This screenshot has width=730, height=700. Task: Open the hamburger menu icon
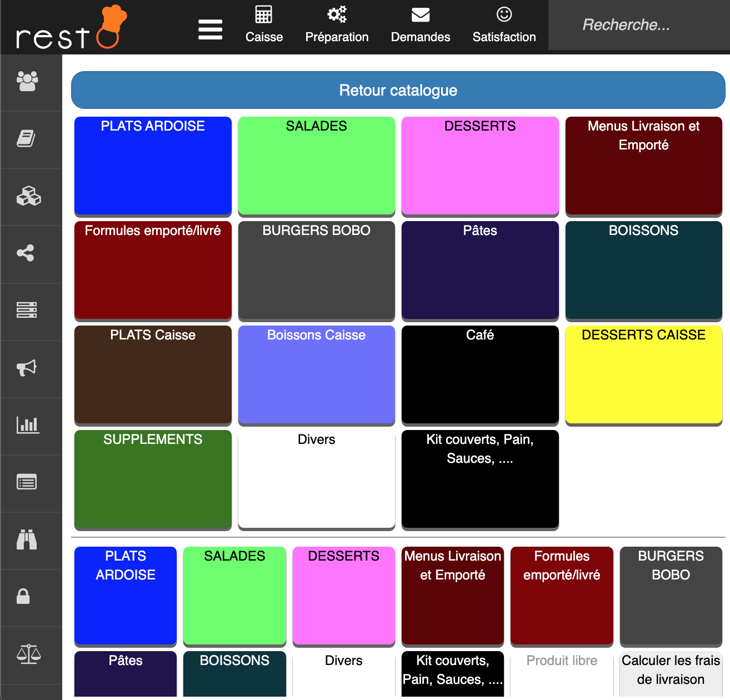click(x=210, y=29)
